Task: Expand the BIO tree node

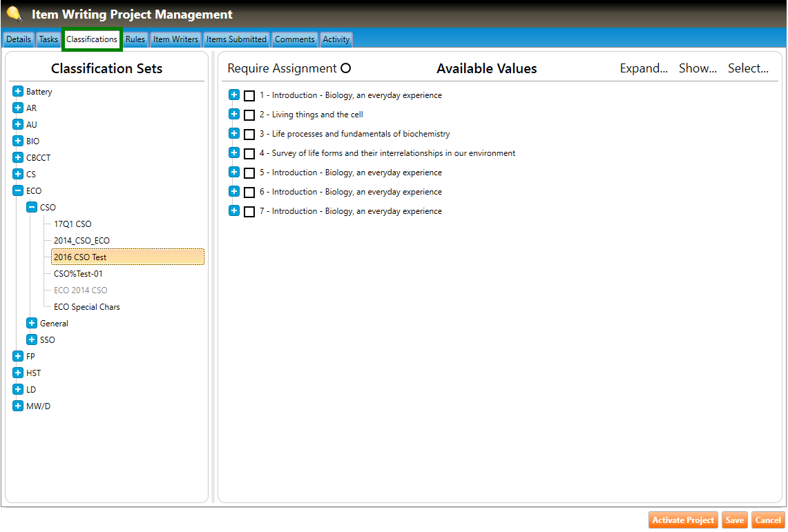Action: point(18,141)
